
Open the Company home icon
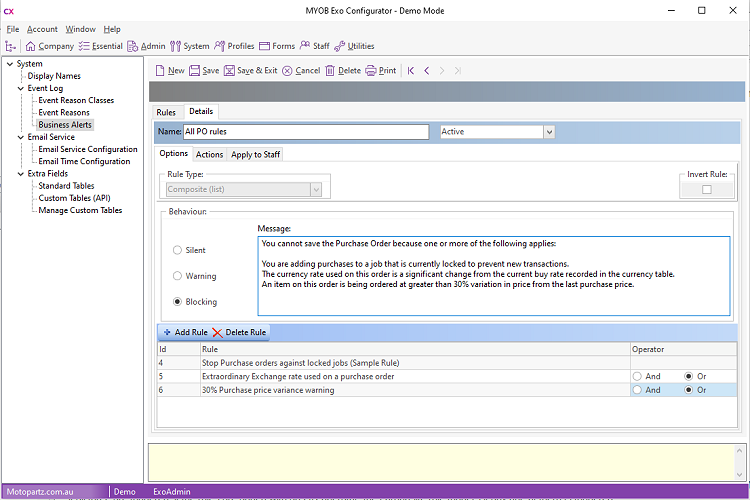click(30, 46)
